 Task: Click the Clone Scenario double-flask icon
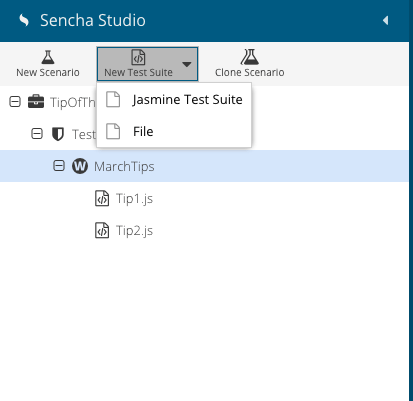pyautogui.click(x=250, y=57)
